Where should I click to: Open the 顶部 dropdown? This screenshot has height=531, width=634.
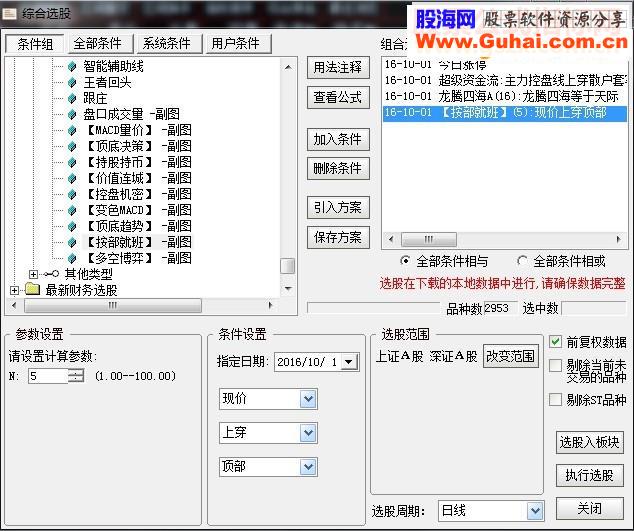coord(308,467)
